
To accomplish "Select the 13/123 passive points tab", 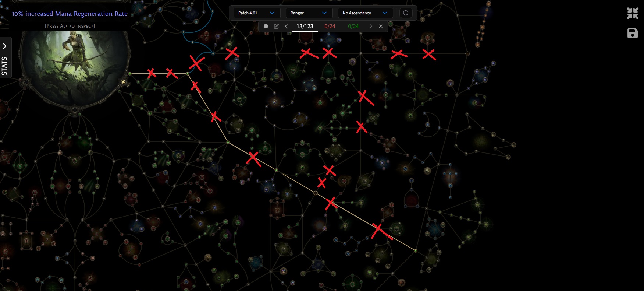I will (x=305, y=26).
